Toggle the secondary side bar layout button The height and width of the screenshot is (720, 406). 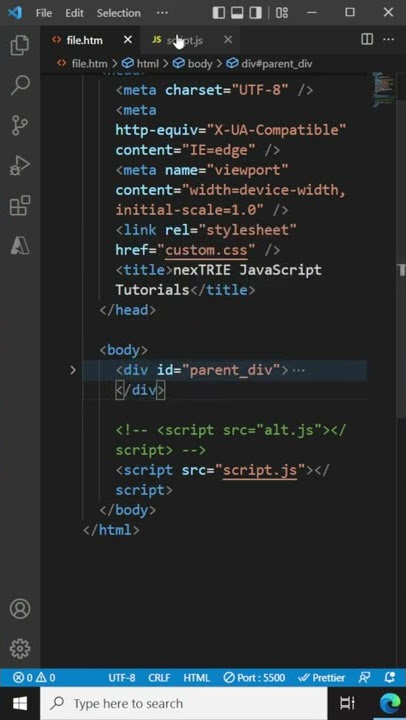255,12
